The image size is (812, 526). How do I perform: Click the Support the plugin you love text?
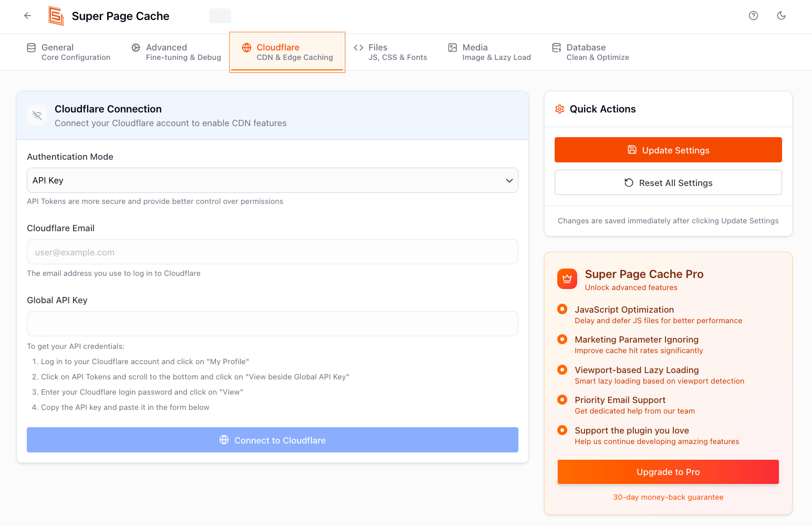(x=632, y=430)
